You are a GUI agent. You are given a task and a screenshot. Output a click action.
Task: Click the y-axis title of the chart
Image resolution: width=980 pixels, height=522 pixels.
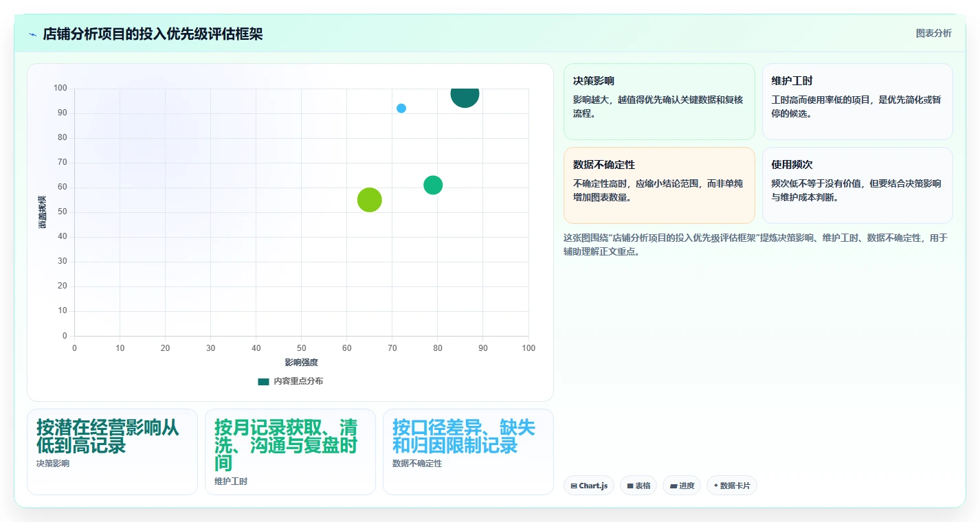43,212
